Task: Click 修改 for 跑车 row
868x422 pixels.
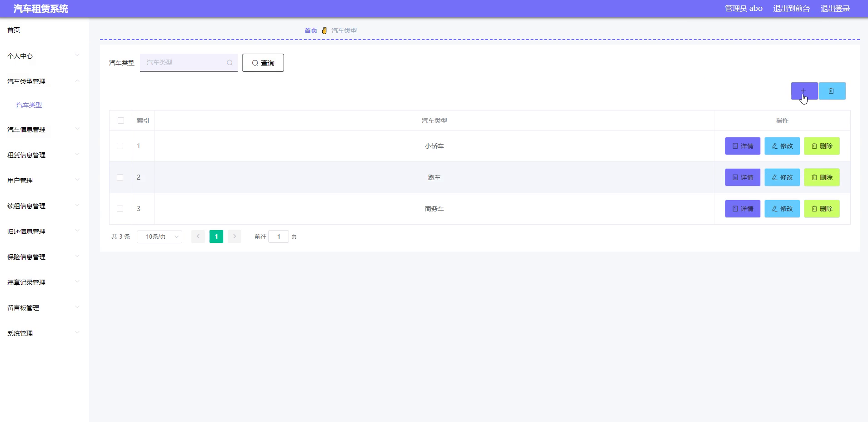Action: click(782, 177)
